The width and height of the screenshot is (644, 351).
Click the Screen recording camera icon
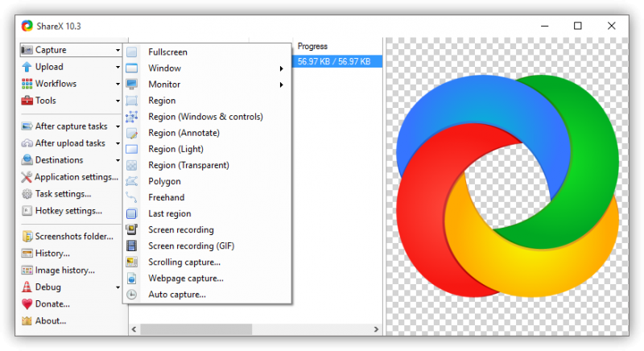click(131, 229)
